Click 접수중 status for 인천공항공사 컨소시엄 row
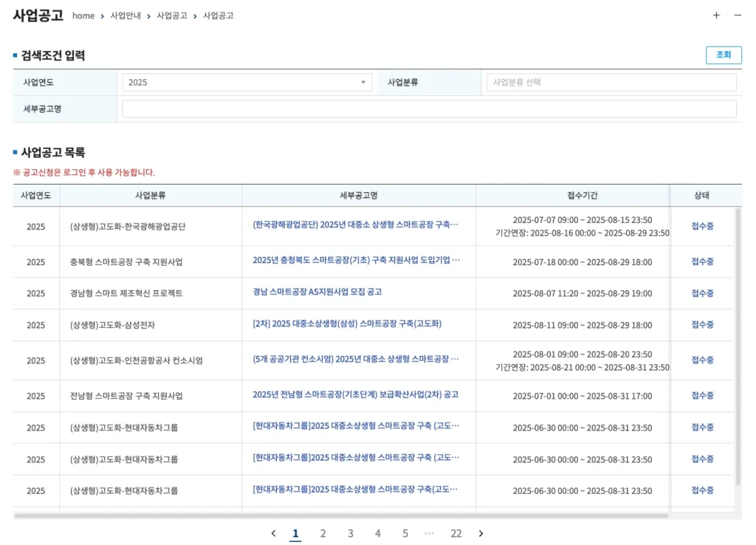This screenshot has height=545, width=756. [702, 360]
